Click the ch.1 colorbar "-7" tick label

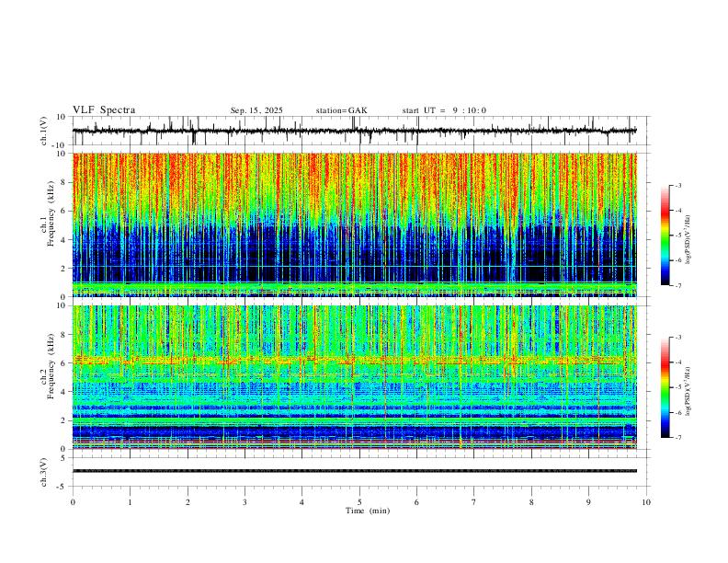coord(678,286)
